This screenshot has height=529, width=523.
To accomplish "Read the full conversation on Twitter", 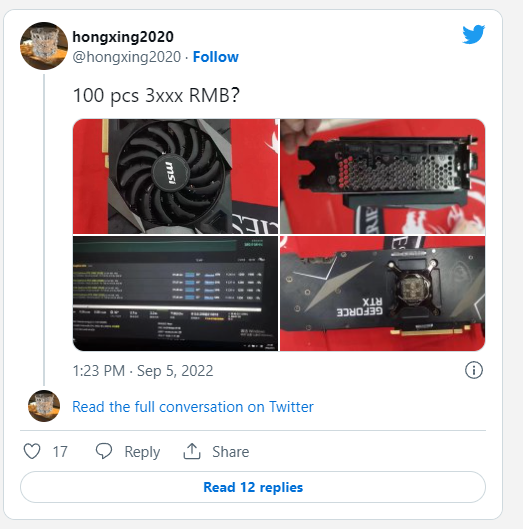I will click(x=193, y=407).
